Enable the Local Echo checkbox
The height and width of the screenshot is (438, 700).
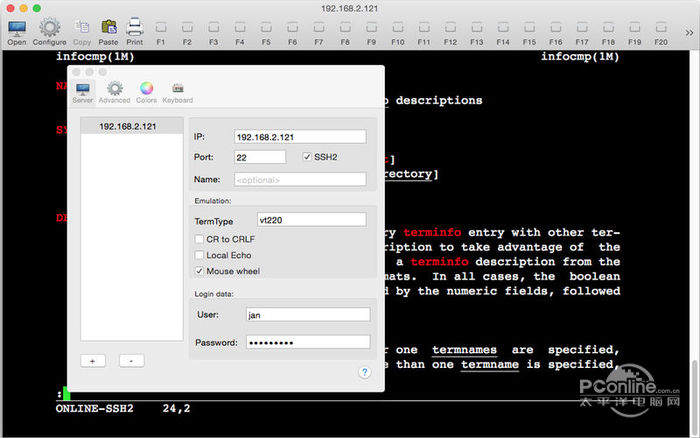coord(199,255)
